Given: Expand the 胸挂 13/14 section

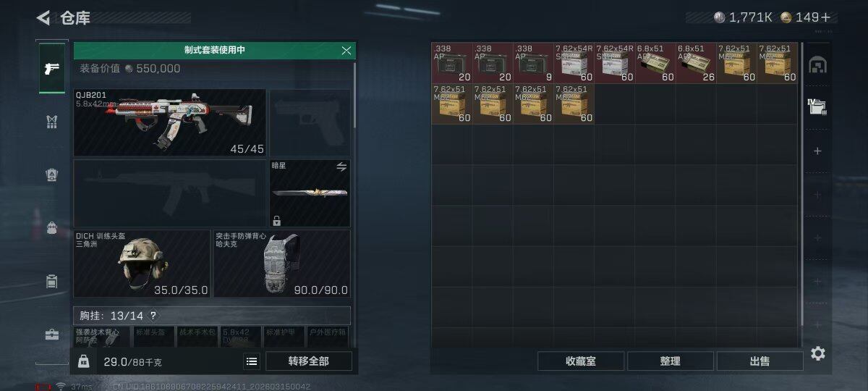Looking at the screenshot, I should click(x=212, y=316).
